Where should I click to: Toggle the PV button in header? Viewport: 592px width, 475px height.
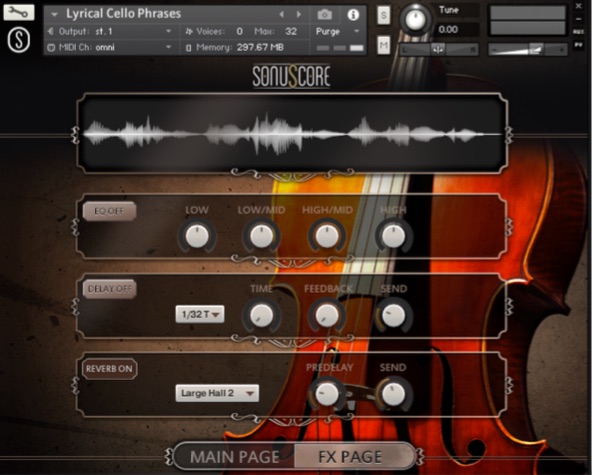(x=578, y=45)
